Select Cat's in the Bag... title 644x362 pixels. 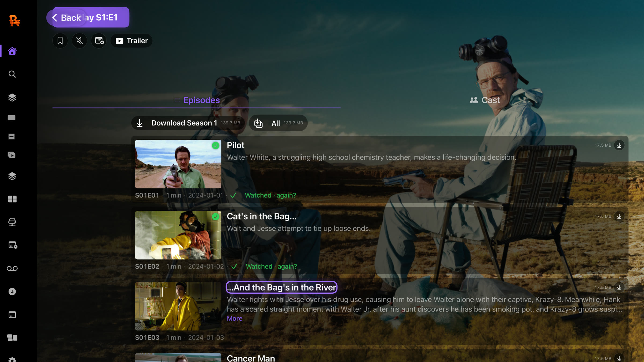click(262, 216)
